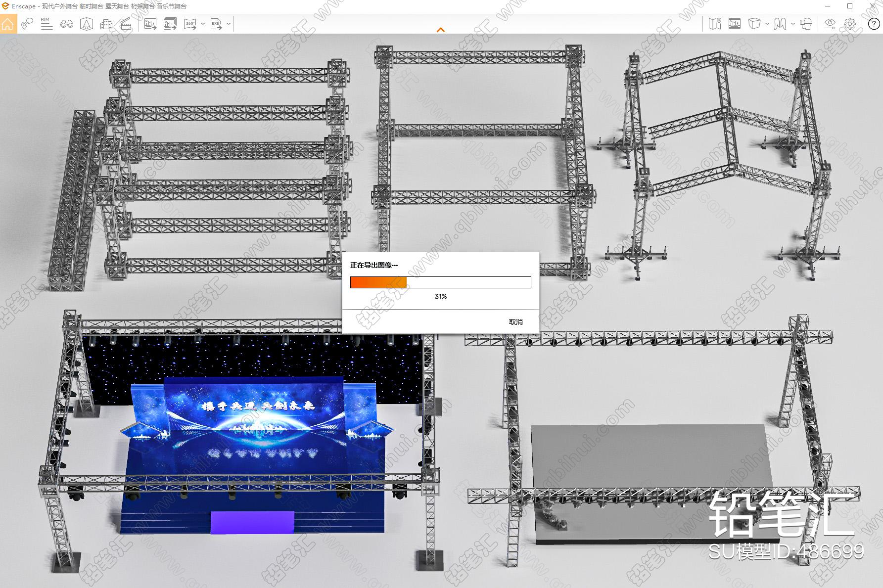
Task: Open the video editor clapperboard icon
Action: (x=126, y=24)
